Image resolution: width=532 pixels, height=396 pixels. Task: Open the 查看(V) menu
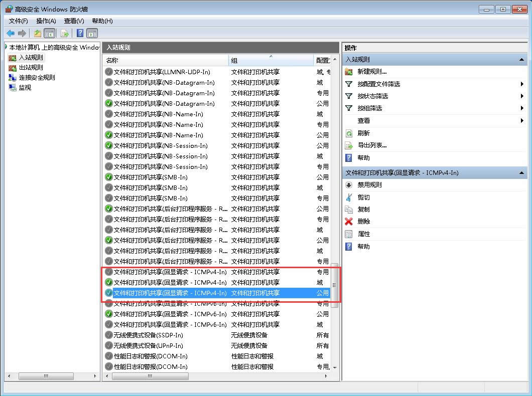click(x=74, y=21)
